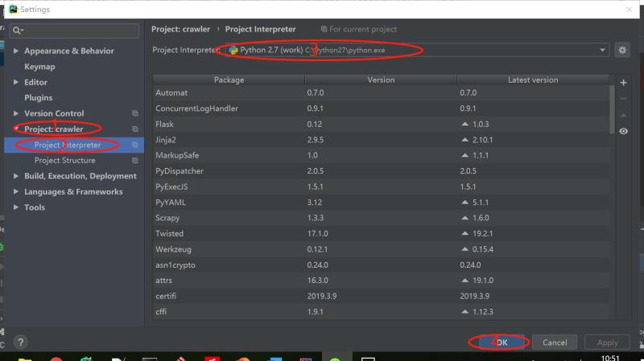Click the per-project icon beside Version Control
Screen dimensions: 644x361
click(134, 113)
